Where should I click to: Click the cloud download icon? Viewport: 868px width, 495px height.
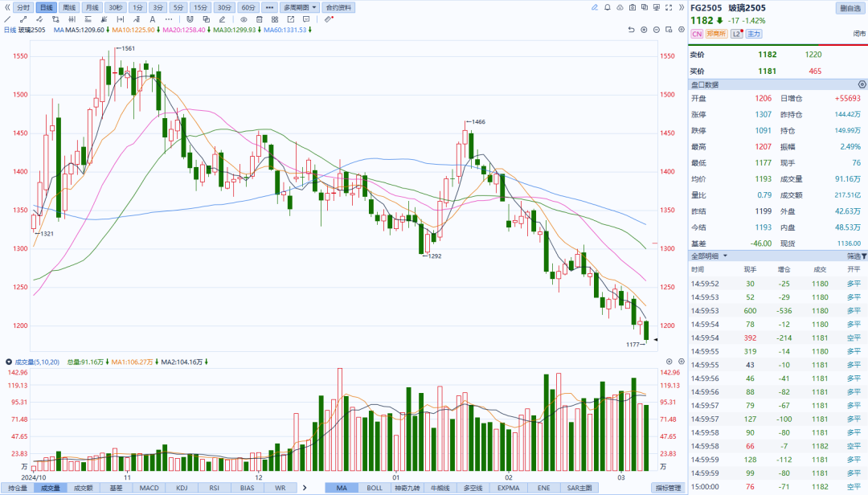[620, 7]
